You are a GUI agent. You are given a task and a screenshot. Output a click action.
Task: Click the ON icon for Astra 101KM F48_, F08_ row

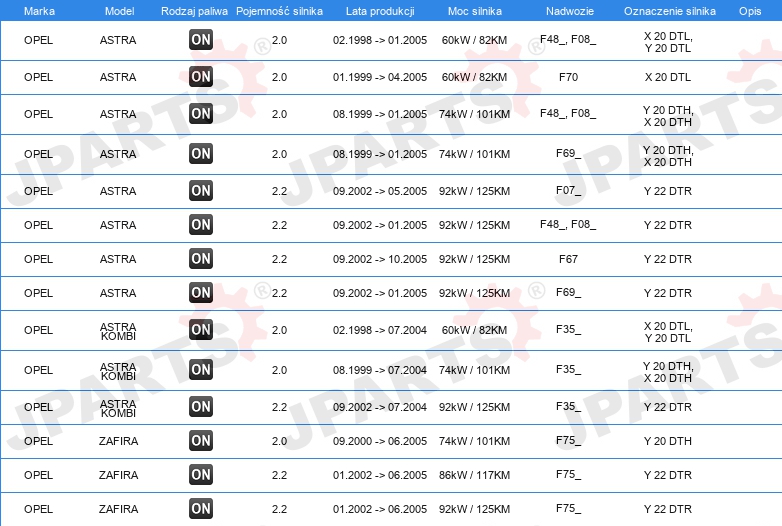201,114
